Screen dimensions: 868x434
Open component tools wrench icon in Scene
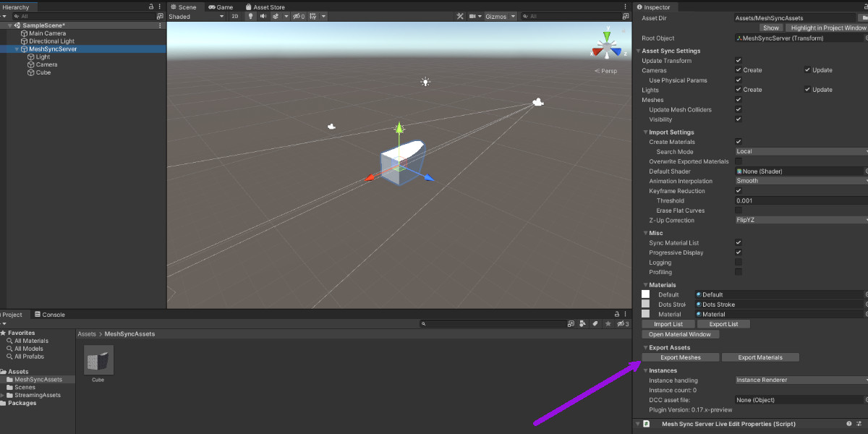(x=459, y=16)
